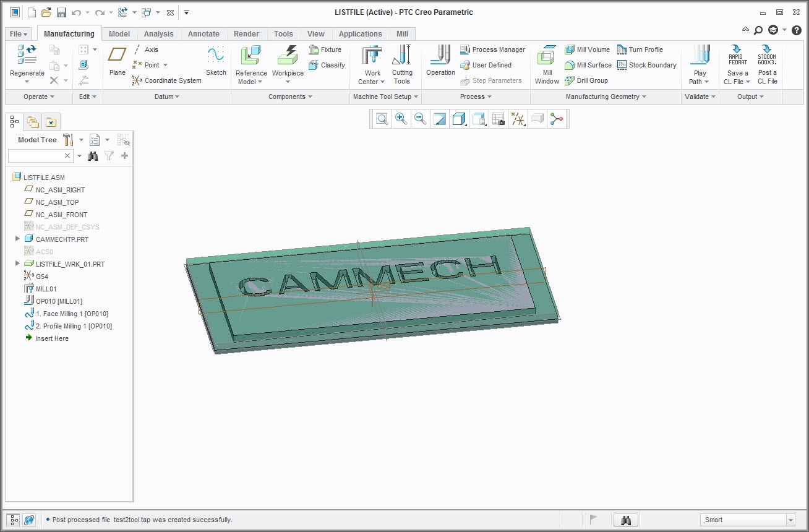Switch to the Mill tab
Viewport: 809px width, 532px height.
(x=402, y=34)
